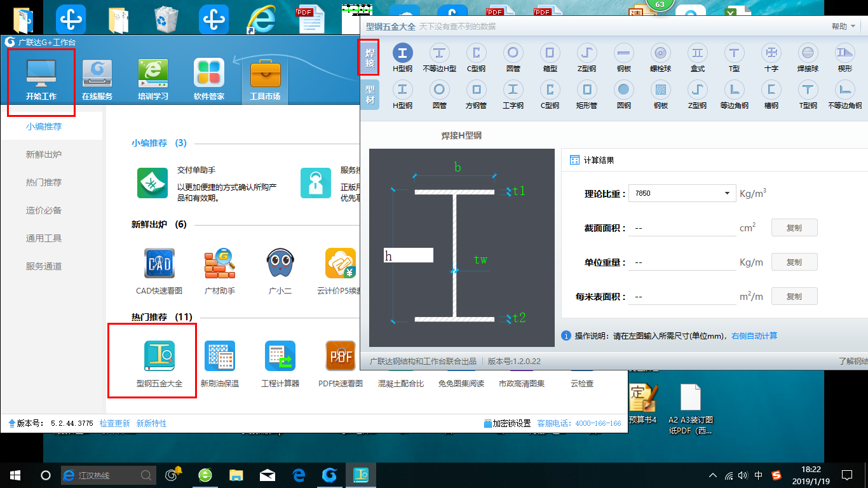Launch PDF快速看图
Image resolution: width=868 pixels, height=488 pixels.
click(x=341, y=363)
